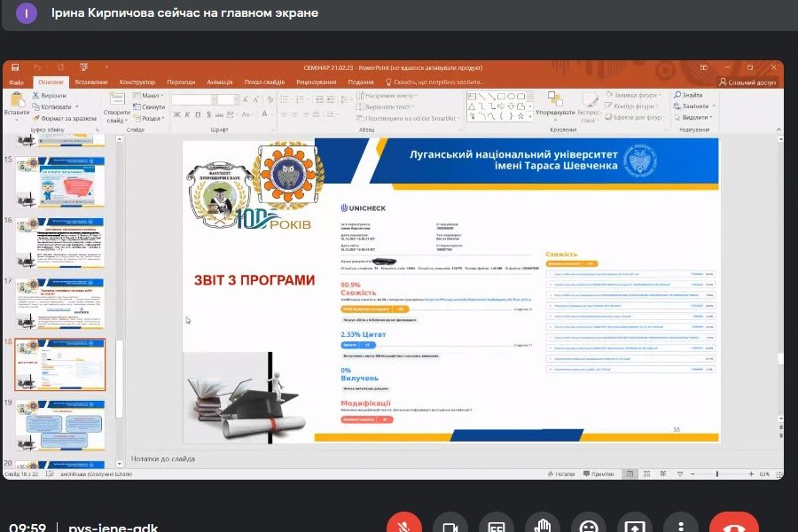798x532 pixels.
Task: Select the text box shape in shapes gallery
Action: click(472, 97)
